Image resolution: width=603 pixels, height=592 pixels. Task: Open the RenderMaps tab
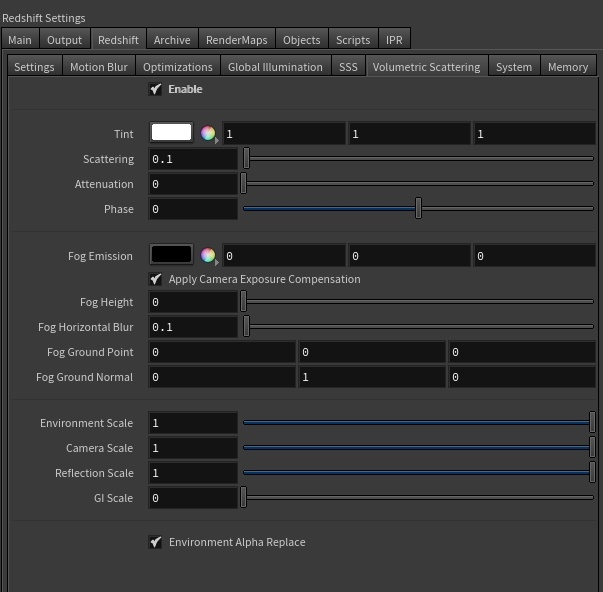pos(237,40)
